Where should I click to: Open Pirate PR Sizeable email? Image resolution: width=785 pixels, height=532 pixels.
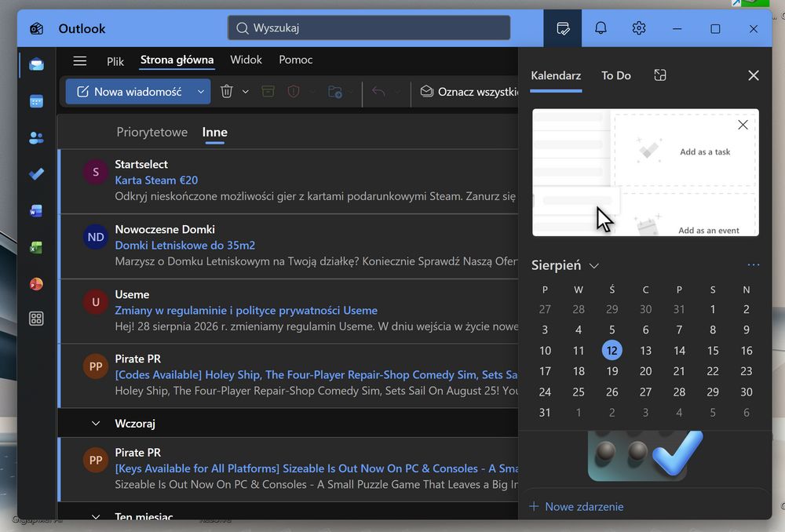[290, 469]
